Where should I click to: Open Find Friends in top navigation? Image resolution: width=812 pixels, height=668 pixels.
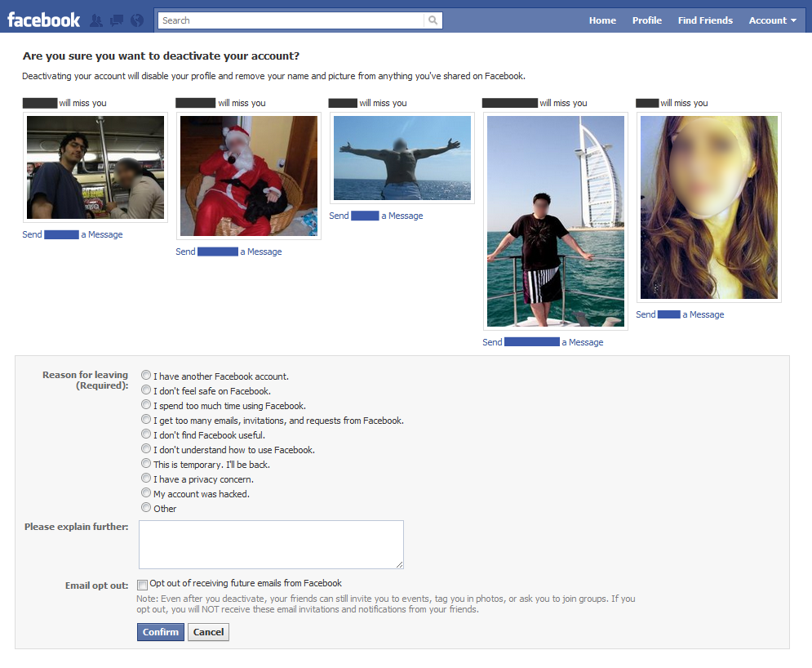tap(705, 20)
